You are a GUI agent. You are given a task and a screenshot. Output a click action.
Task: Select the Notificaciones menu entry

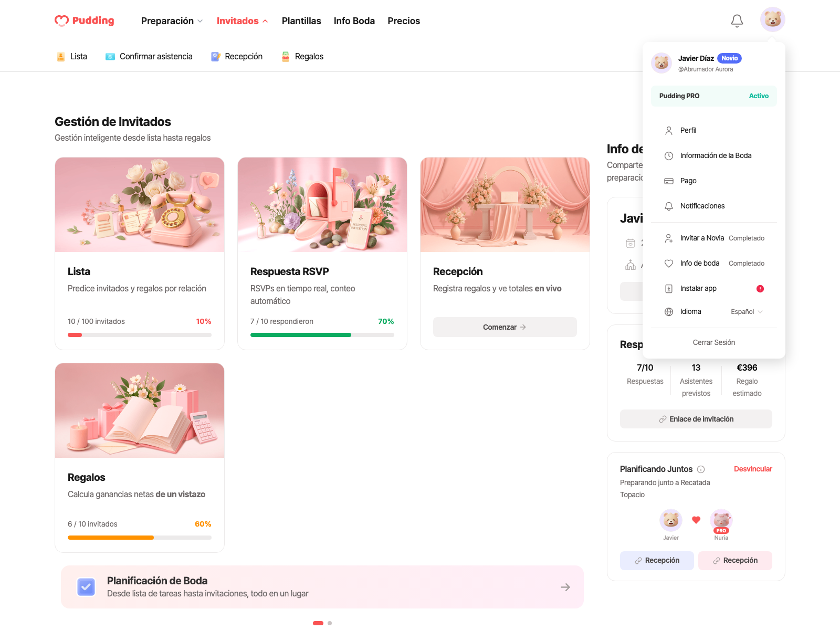(714, 206)
